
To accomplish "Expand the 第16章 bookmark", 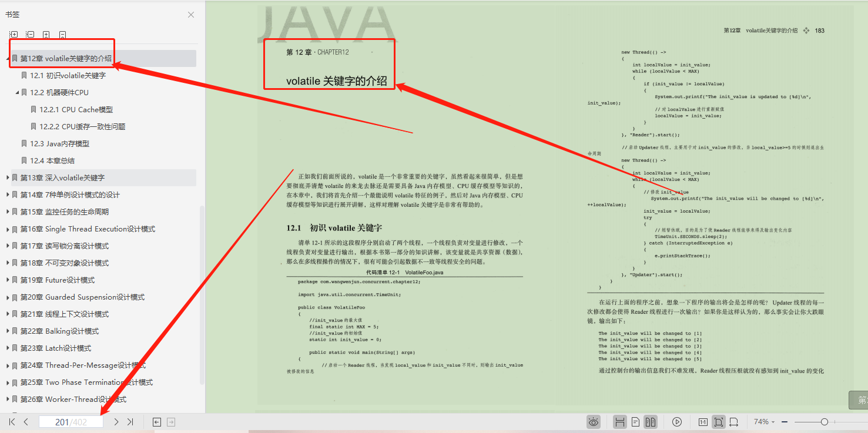I will click(8, 229).
